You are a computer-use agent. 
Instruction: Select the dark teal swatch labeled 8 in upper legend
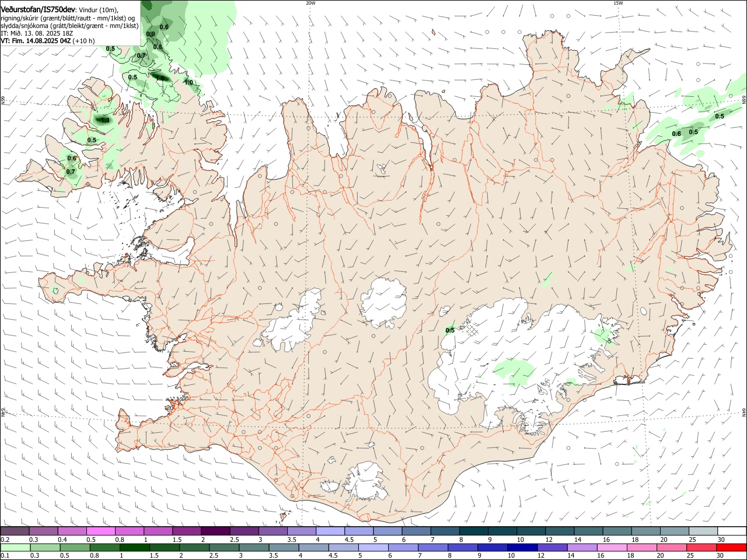tap(473, 531)
